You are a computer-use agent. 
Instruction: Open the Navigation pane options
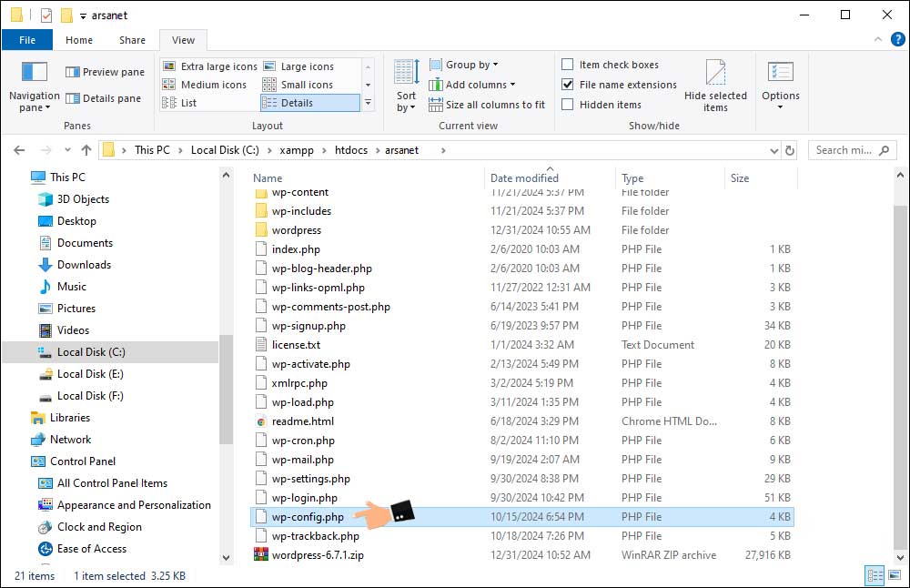35,86
